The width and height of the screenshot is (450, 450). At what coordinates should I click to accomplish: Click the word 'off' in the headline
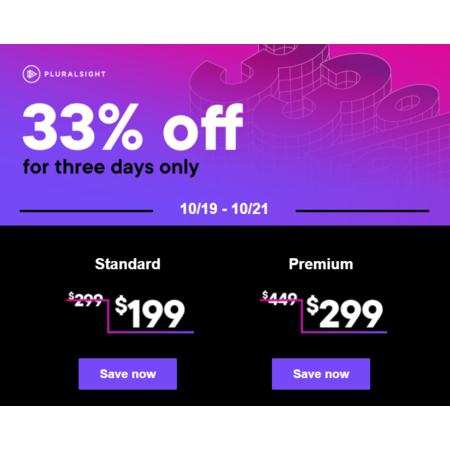coord(203,127)
